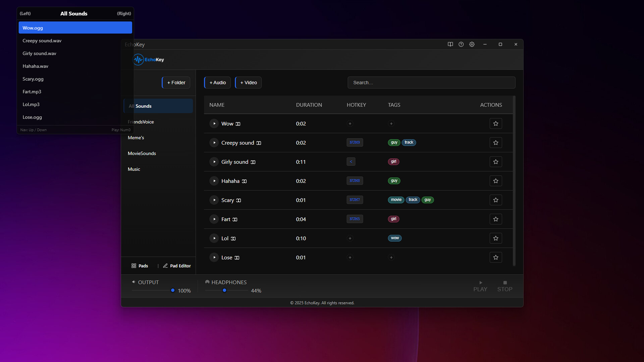This screenshot has width=644, height=362.
Task: Click loop icon next to Lose
Action: (x=237, y=258)
